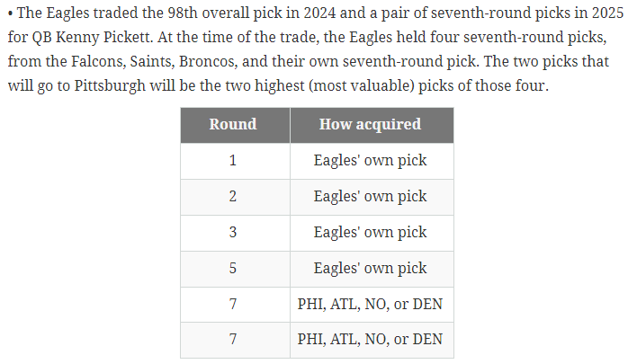Image resolution: width=637 pixels, height=364 pixels.
Task: Click "Eagles' own pick" in Round 5 row
Action: 370,269
